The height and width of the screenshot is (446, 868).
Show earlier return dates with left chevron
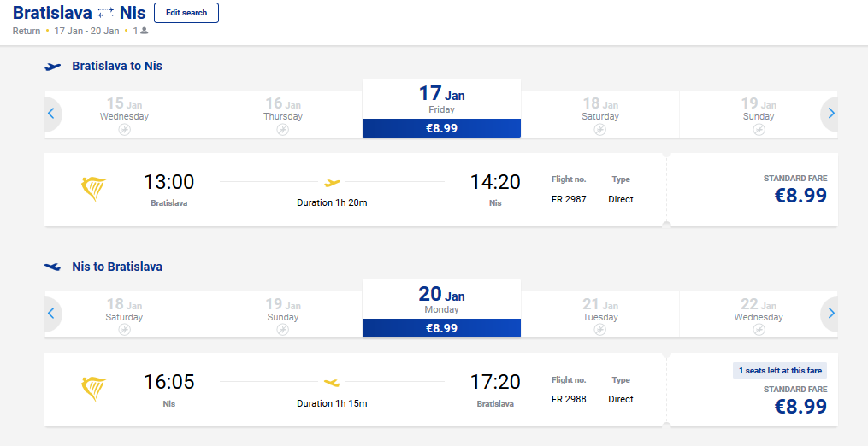pyautogui.click(x=51, y=314)
